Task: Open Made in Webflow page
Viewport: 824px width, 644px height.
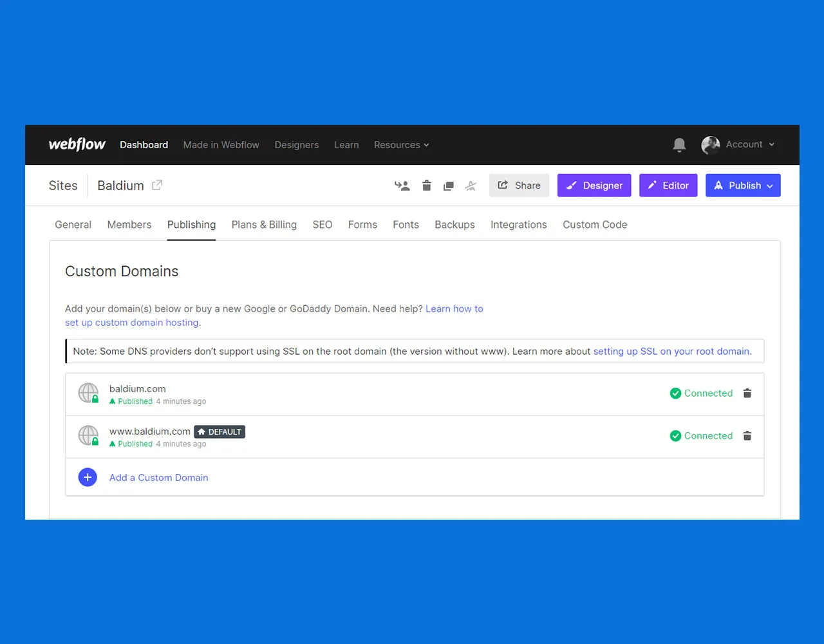Action: (221, 145)
